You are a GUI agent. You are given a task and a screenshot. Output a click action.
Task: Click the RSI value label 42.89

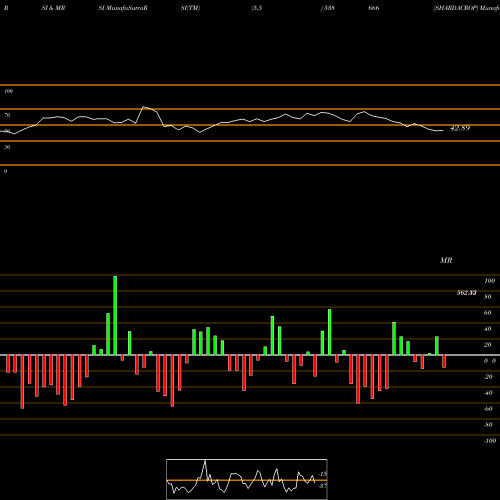[460, 128]
